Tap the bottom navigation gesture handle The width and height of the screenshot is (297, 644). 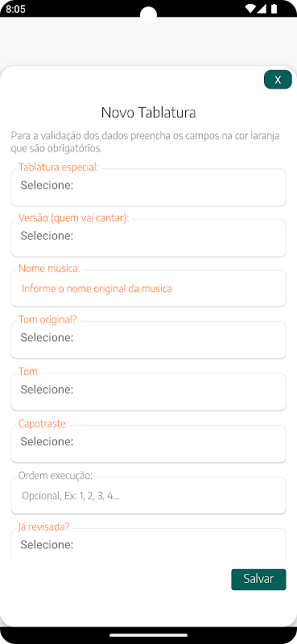click(x=148, y=635)
